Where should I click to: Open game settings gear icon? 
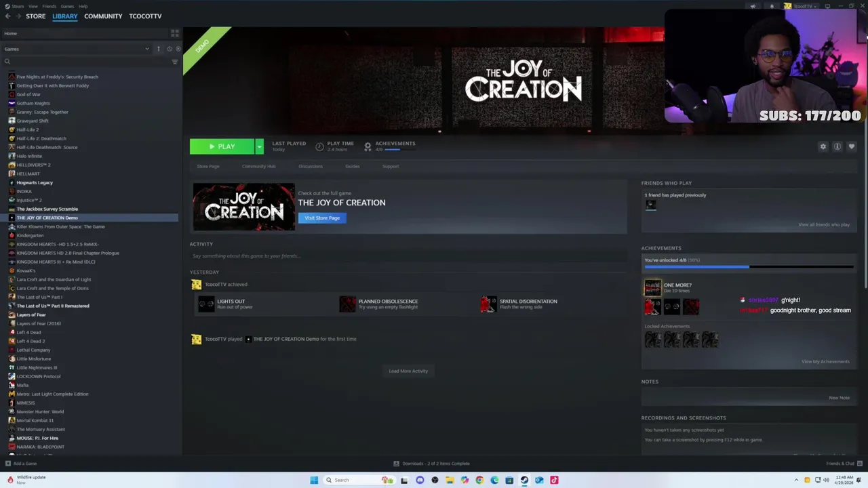tap(823, 146)
